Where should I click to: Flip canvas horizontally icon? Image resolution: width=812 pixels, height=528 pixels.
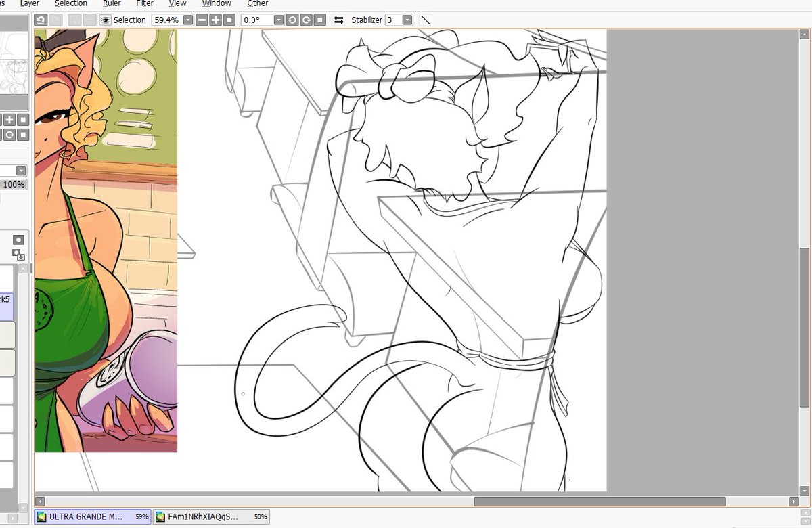(x=338, y=20)
